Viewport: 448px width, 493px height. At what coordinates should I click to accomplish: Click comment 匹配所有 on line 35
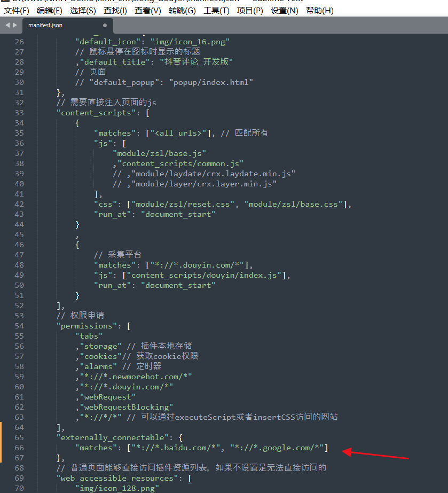pos(245,133)
